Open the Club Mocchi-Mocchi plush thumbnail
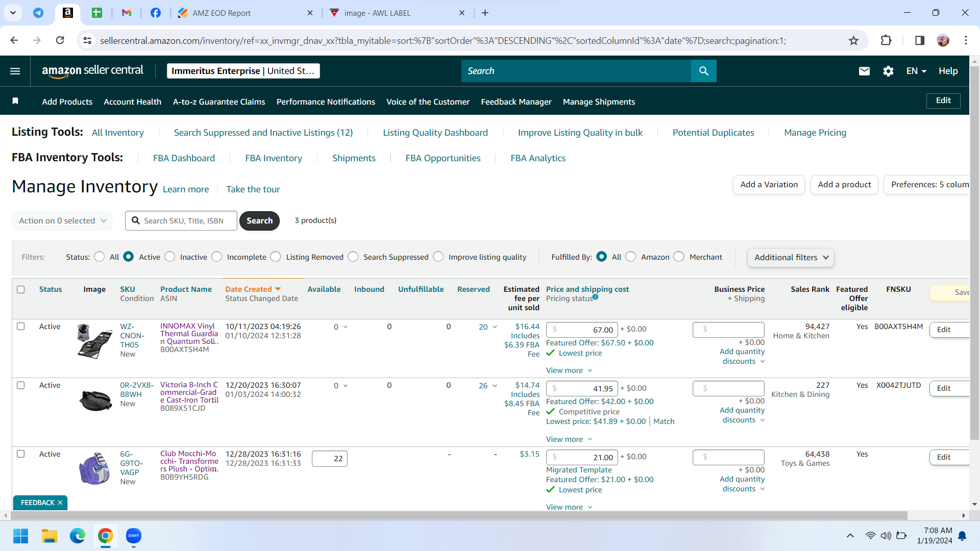Viewport: 980px width, 551px height. tap(95, 468)
